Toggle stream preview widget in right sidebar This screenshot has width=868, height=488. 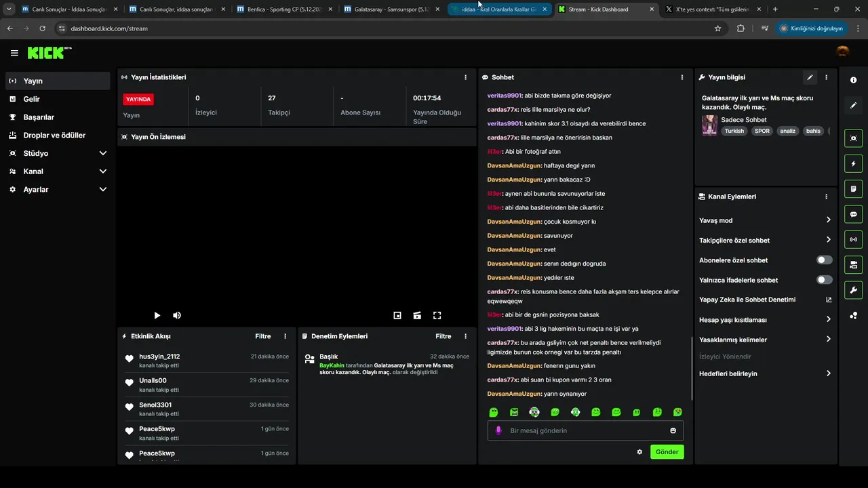[x=853, y=138]
